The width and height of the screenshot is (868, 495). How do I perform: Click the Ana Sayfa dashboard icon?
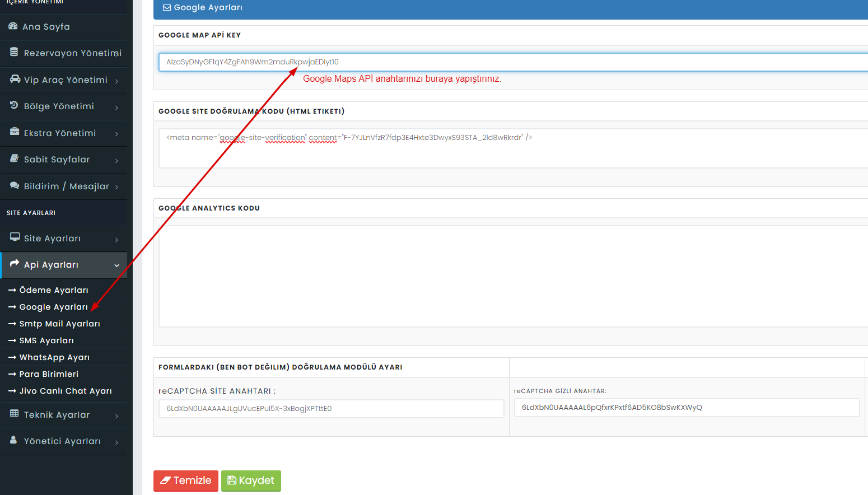13,26
